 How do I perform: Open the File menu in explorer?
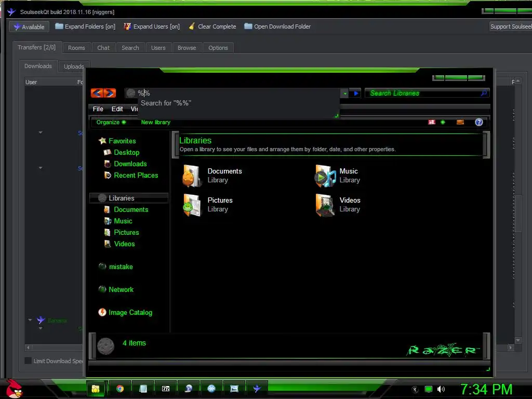coord(98,109)
